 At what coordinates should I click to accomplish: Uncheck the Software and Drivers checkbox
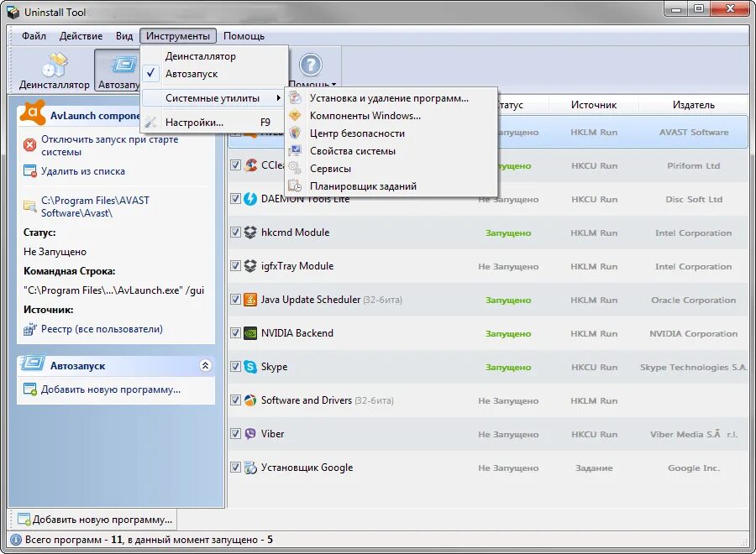coord(235,400)
